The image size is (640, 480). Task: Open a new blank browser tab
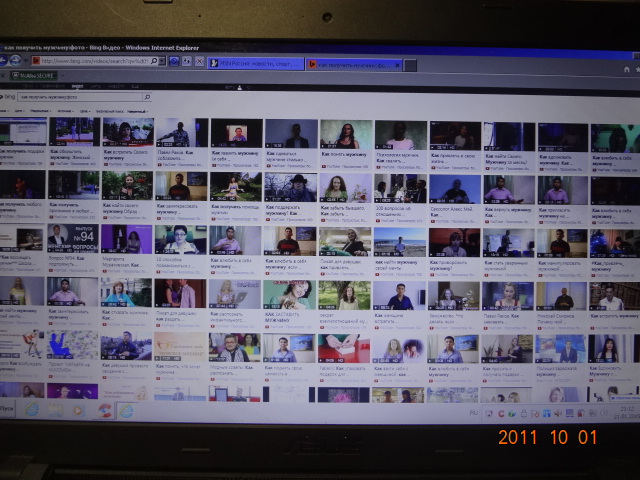[x=410, y=65]
